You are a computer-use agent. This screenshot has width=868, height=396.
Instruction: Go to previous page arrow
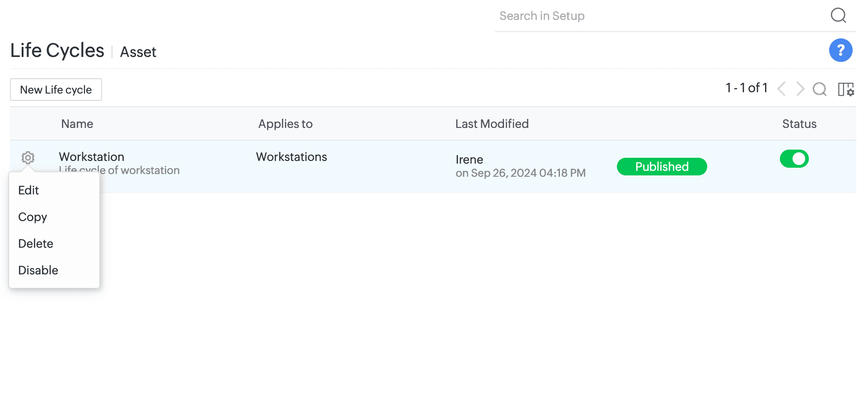pyautogui.click(x=782, y=89)
